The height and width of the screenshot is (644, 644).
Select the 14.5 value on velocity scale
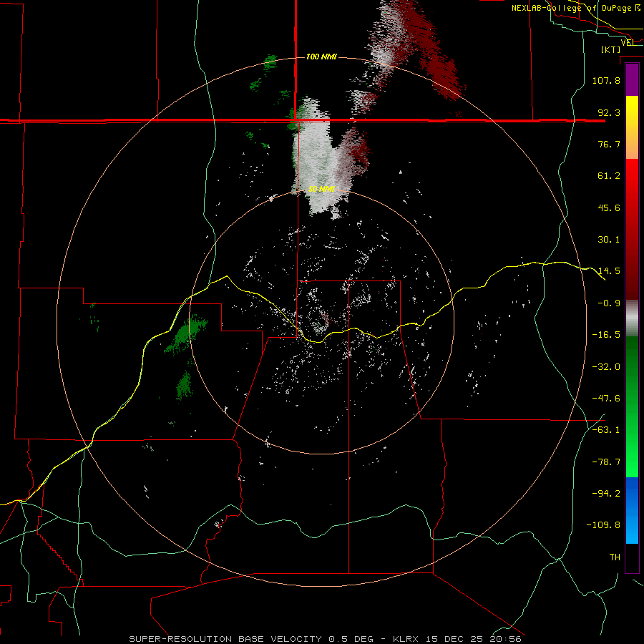(609, 271)
